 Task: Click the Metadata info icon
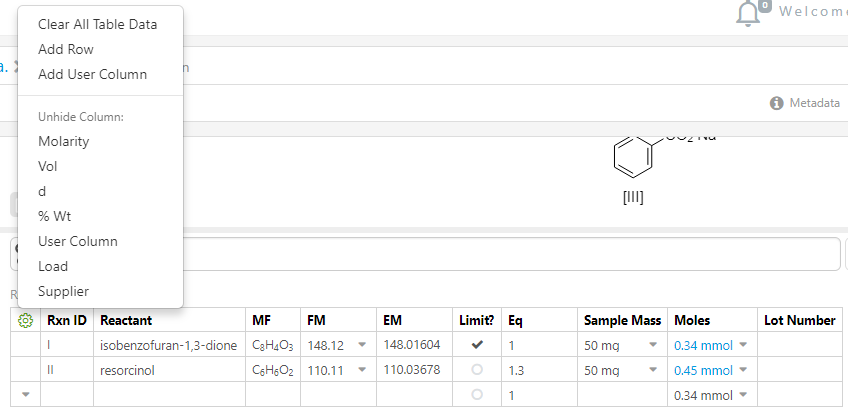pos(776,103)
